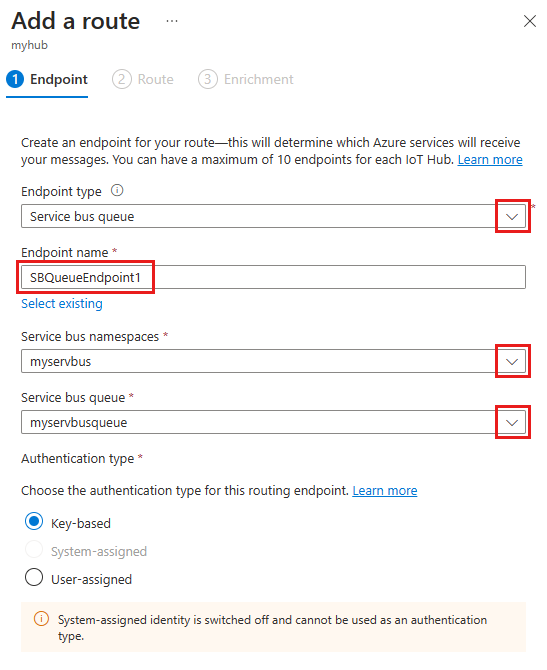
Task: Click the step 1 circle icon
Action: click(15, 79)
